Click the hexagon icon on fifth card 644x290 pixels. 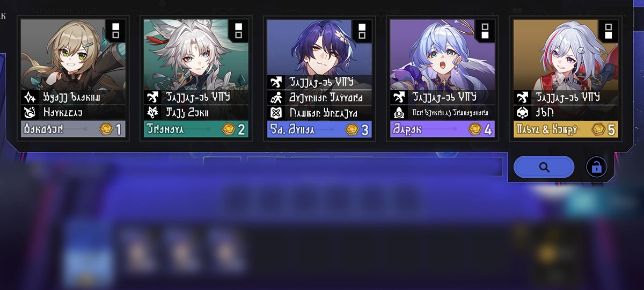click(x=521, y=113)
